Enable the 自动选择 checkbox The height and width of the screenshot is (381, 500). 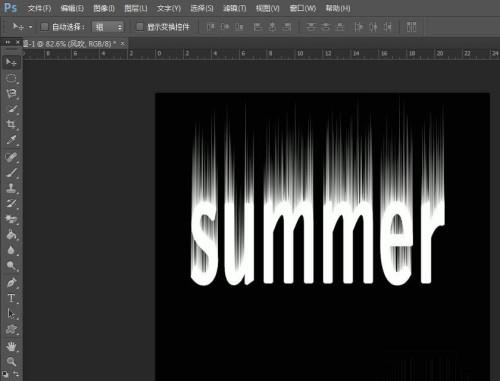(44, 27)
